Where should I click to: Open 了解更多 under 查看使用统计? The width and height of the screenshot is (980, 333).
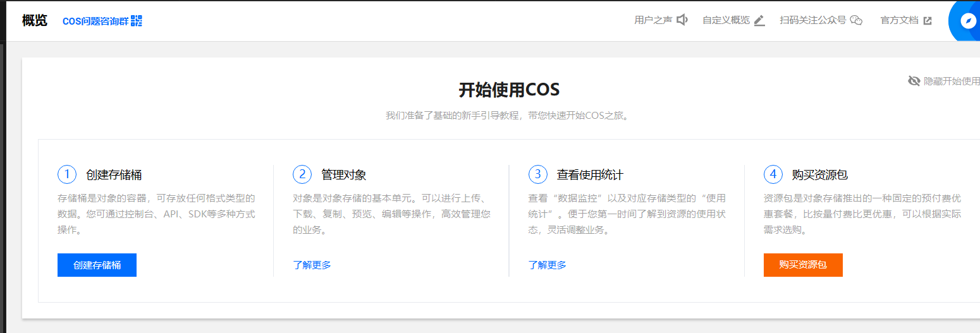click(548, 265)
